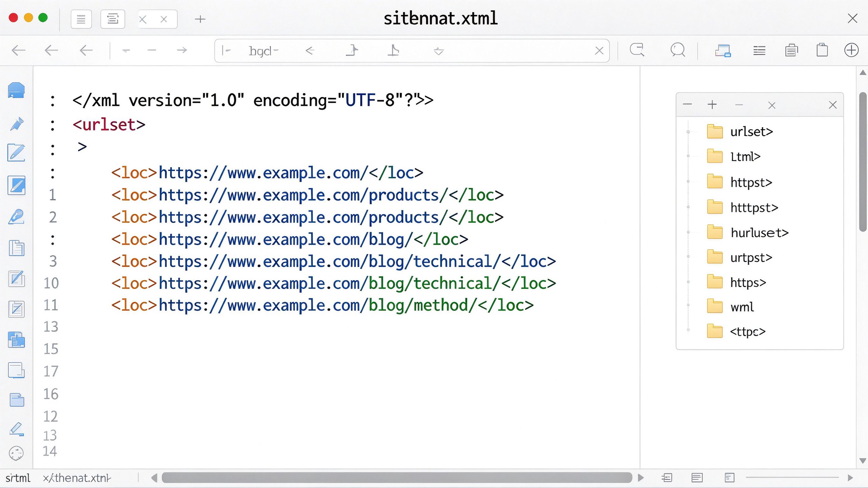Click the page layout icon in status bar
This screenshot has height=488, width=868.
point(729,478)
